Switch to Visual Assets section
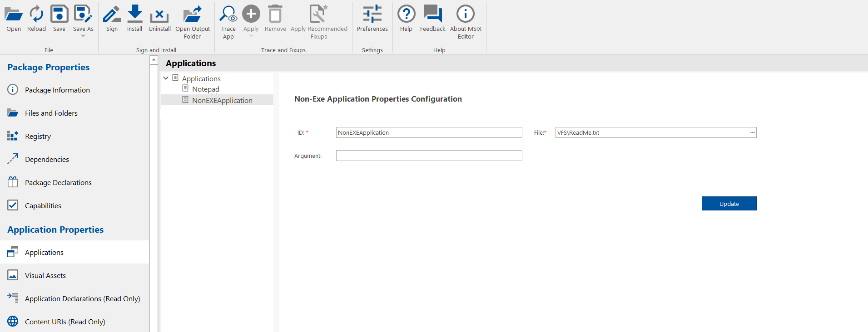This screenshot has height=332, width=868. tap(45, 275)
